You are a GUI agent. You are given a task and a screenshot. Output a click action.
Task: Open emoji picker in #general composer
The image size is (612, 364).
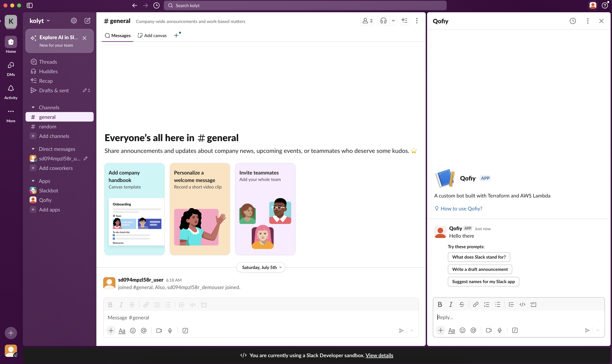click(x=133, y=331)
